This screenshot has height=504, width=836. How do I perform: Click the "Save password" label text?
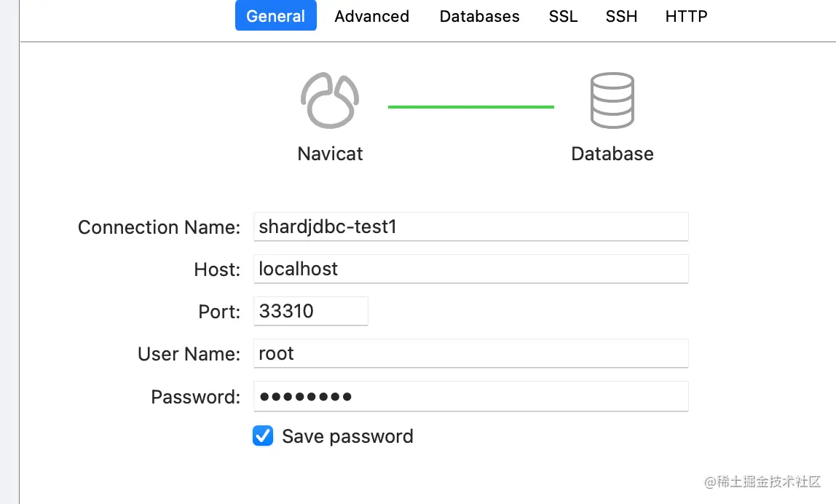(347, 436)
